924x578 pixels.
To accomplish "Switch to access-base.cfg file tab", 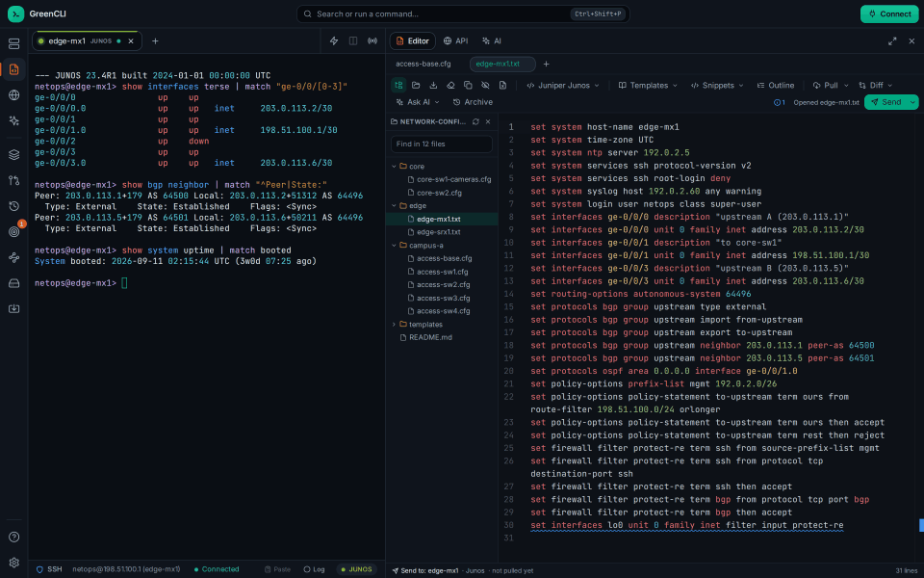I will pyautogui.click(x=423, y=64).
